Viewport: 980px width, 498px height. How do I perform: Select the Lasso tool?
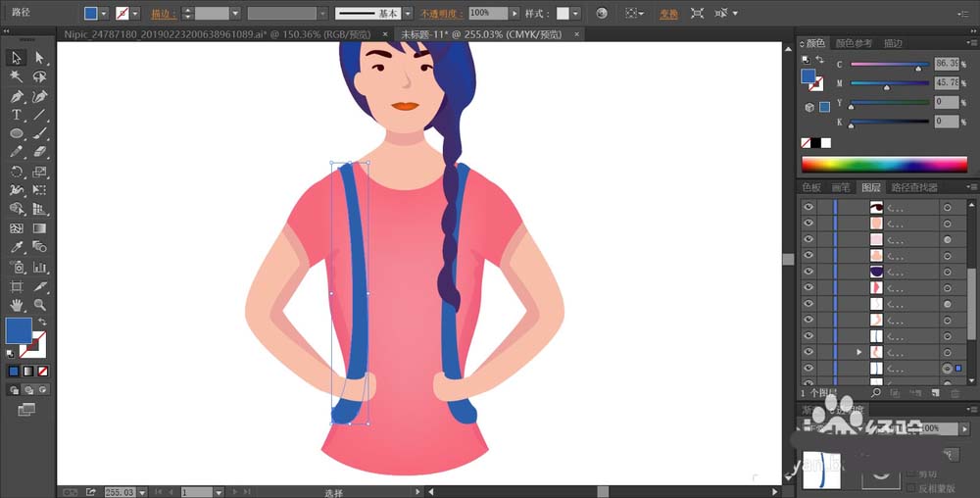tap(39, 76)
